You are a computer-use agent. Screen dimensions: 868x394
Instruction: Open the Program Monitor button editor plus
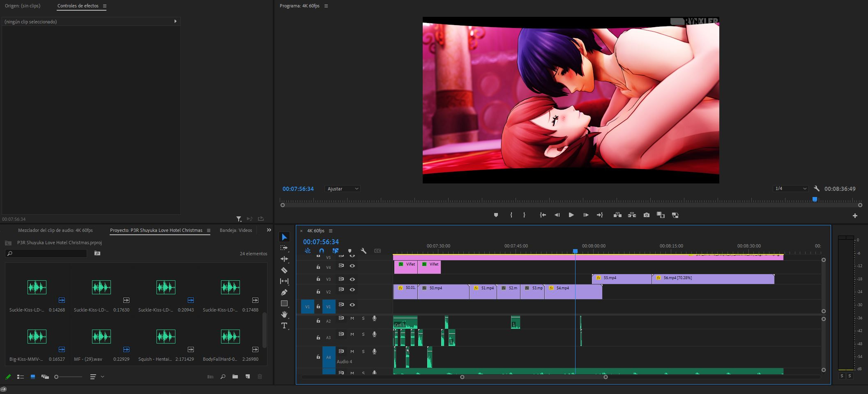click(x=855, y=216)
